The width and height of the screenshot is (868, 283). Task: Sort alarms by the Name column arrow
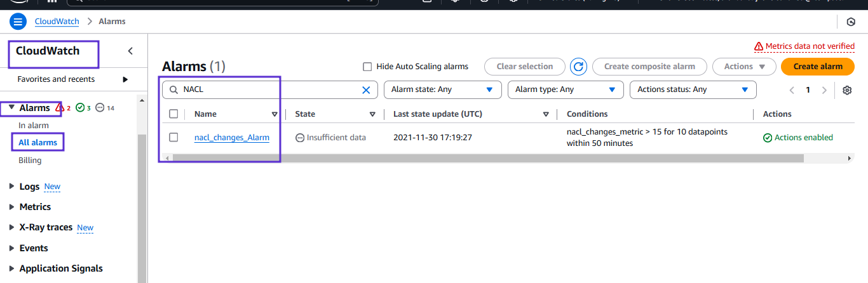275,114
